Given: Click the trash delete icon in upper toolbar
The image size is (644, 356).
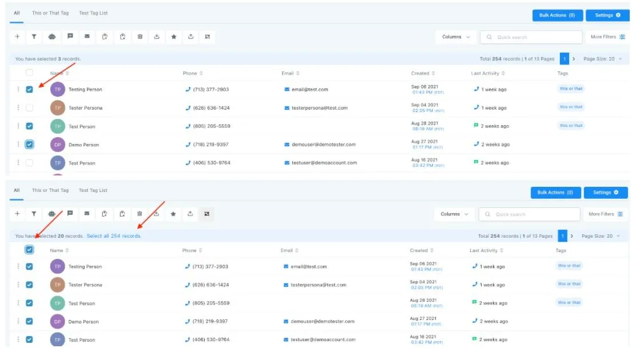Looking at the screenshot, I should (140, 37).
